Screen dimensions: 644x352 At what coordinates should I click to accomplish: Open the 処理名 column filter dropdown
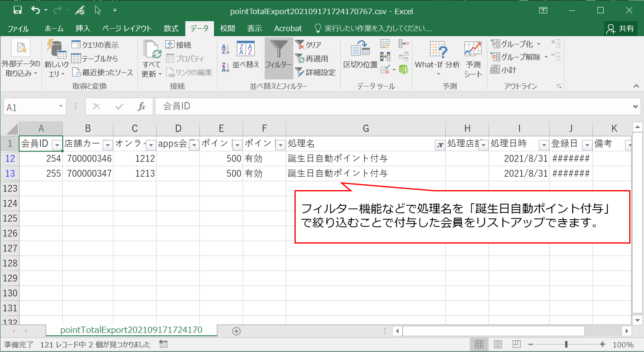[x=440, y=145]
